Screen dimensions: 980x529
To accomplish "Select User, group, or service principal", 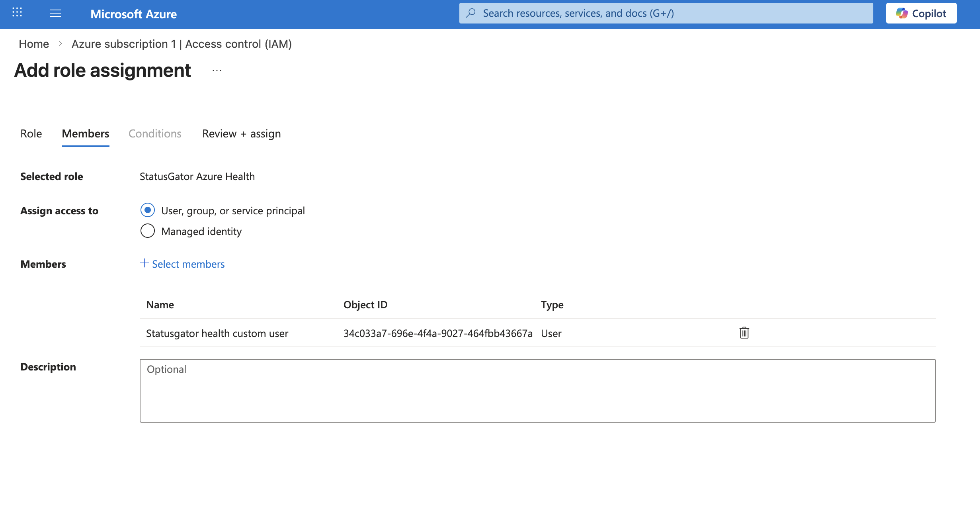I will pos(148,210).
